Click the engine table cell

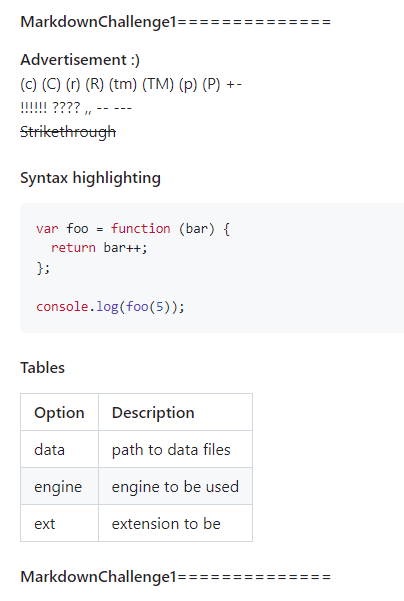[59, 486]
